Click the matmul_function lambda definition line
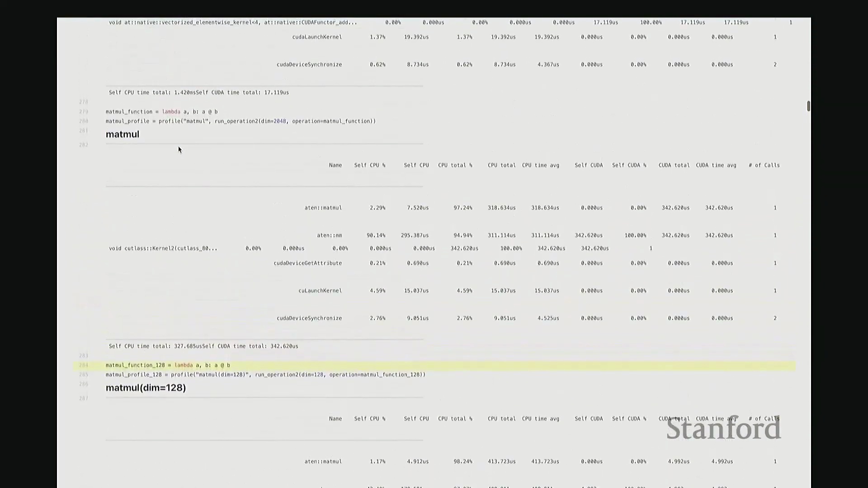 pos(161,112)
